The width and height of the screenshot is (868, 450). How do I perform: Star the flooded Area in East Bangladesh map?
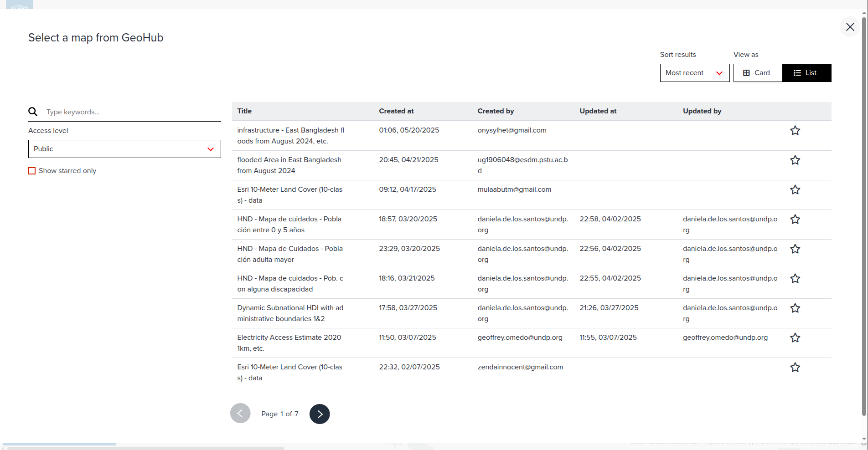coord(795,160)
